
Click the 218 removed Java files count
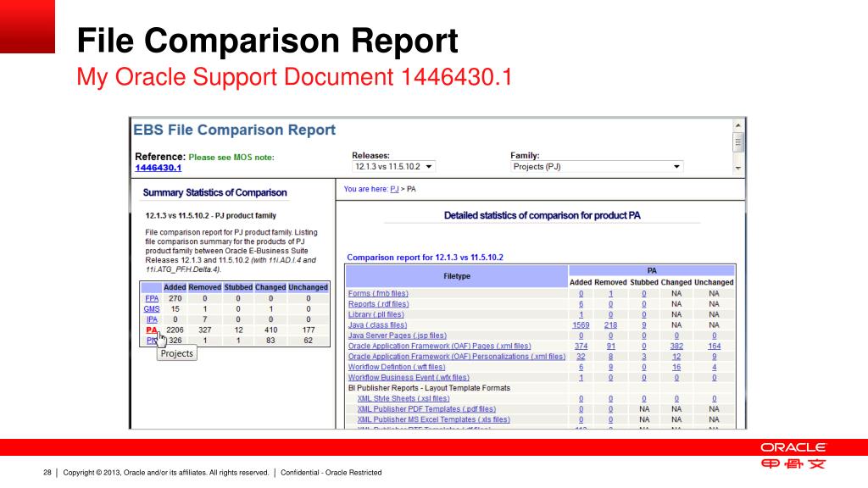(610, 324)
